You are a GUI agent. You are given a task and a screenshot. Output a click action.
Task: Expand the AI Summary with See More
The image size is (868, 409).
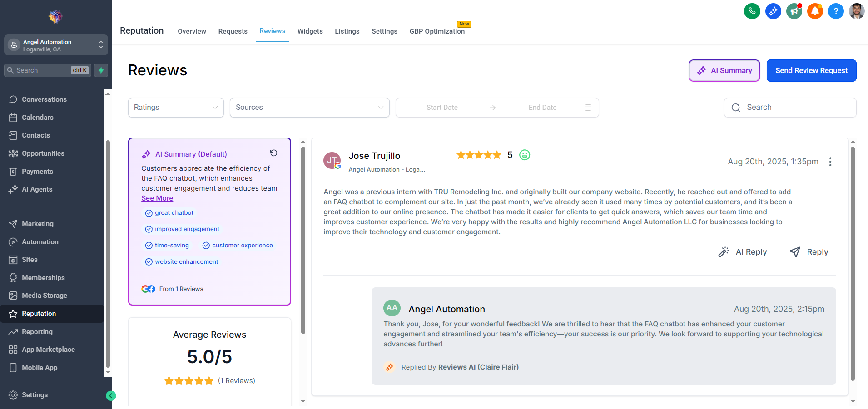point(157,198)
